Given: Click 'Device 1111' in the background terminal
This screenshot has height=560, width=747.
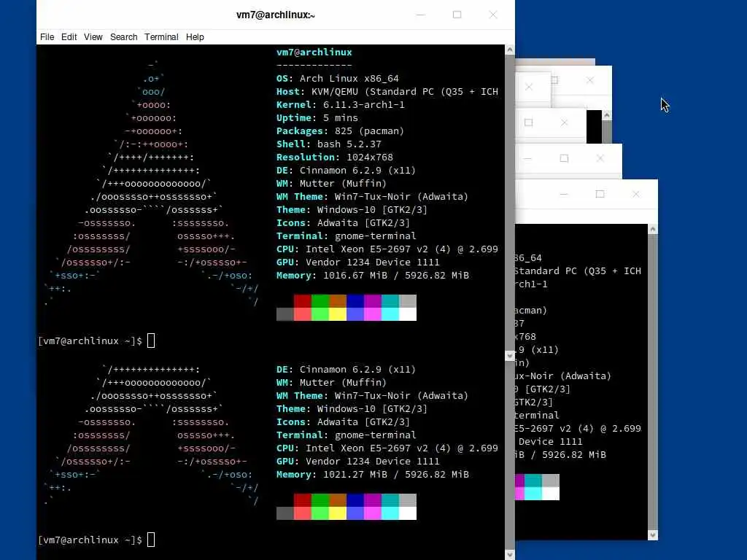Looking at the screenshot, I should point(550,441).
